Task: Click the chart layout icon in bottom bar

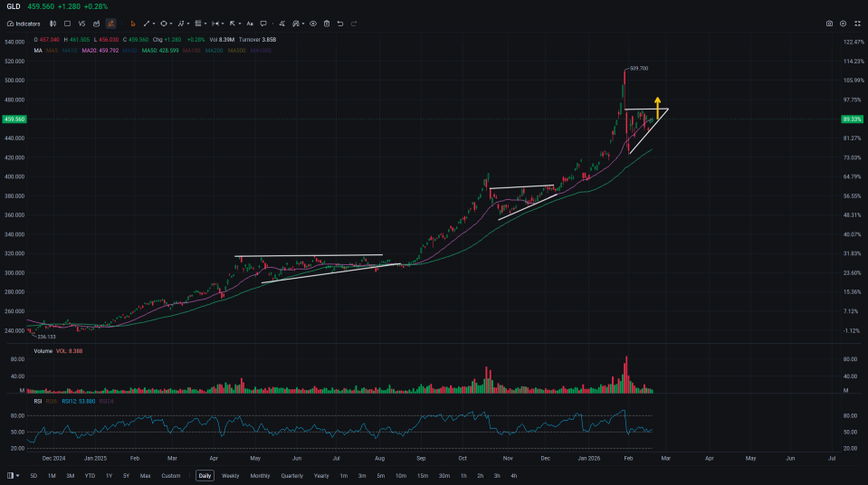Action: pos(10,476)
